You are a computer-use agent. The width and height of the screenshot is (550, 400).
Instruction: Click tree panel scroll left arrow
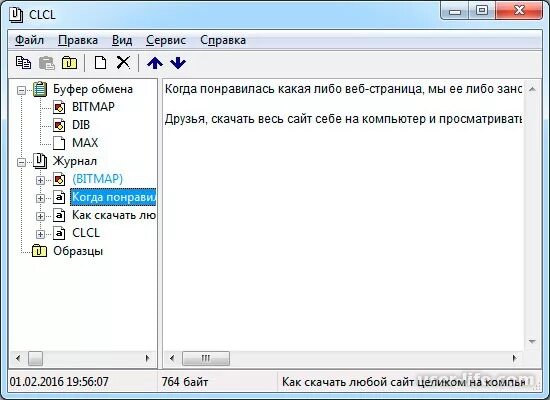pos(18,358)
